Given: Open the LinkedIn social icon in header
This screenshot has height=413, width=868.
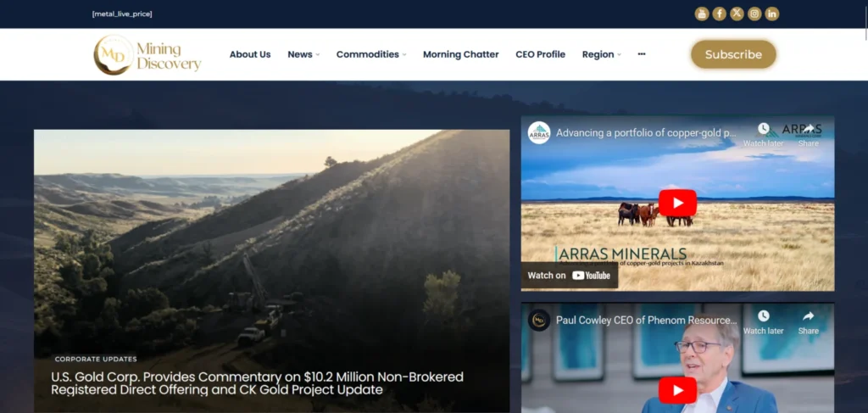Looking at the screenshot, I should [x=772, y=14].
